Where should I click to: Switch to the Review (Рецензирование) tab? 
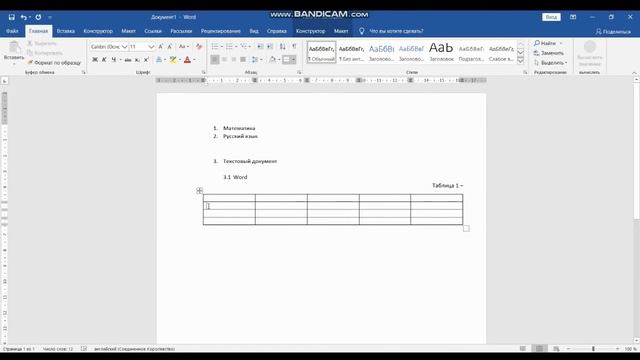click(x=220, y=31)
